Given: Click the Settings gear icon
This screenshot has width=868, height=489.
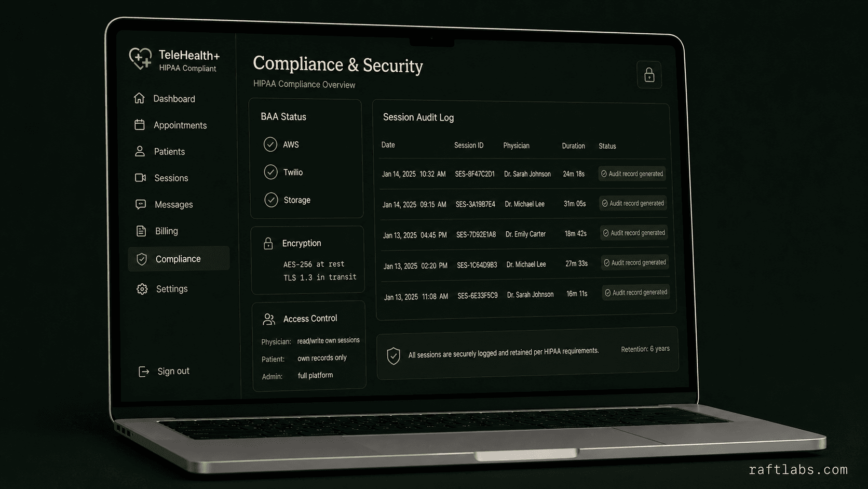Looking at the screenshot, I should pyautogui.click(x=142, y=289).
